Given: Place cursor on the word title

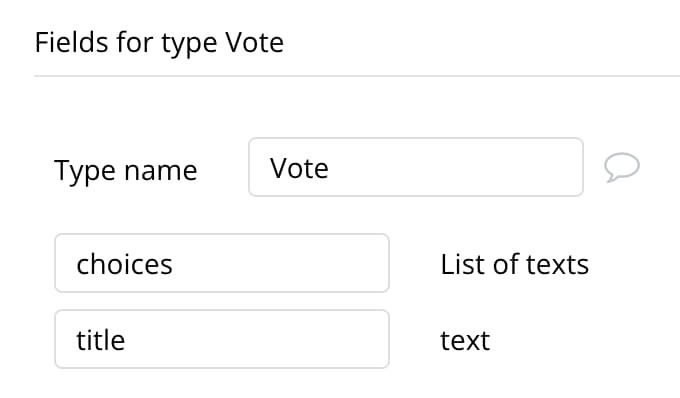Looking at the screenshot, I should [101, 340].
